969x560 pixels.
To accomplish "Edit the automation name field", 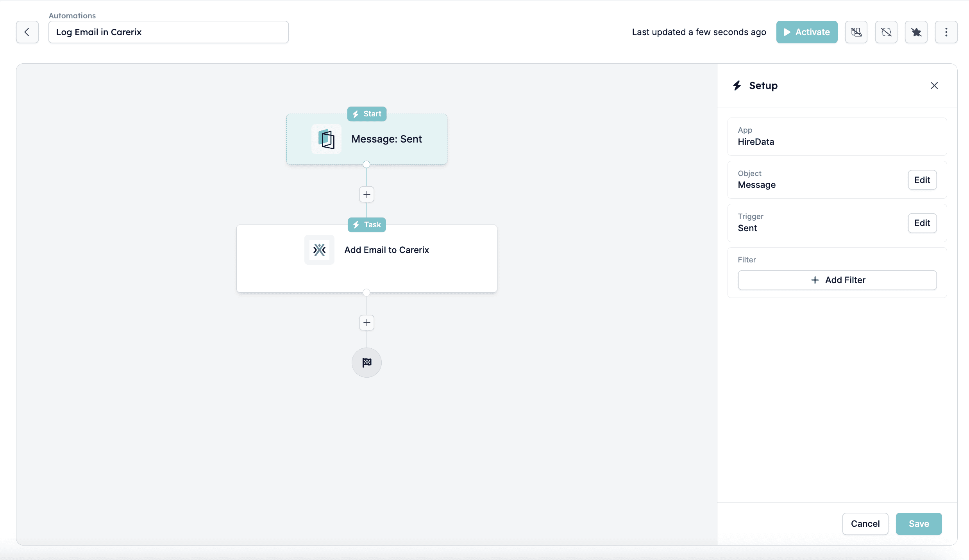I will point(168,32).
